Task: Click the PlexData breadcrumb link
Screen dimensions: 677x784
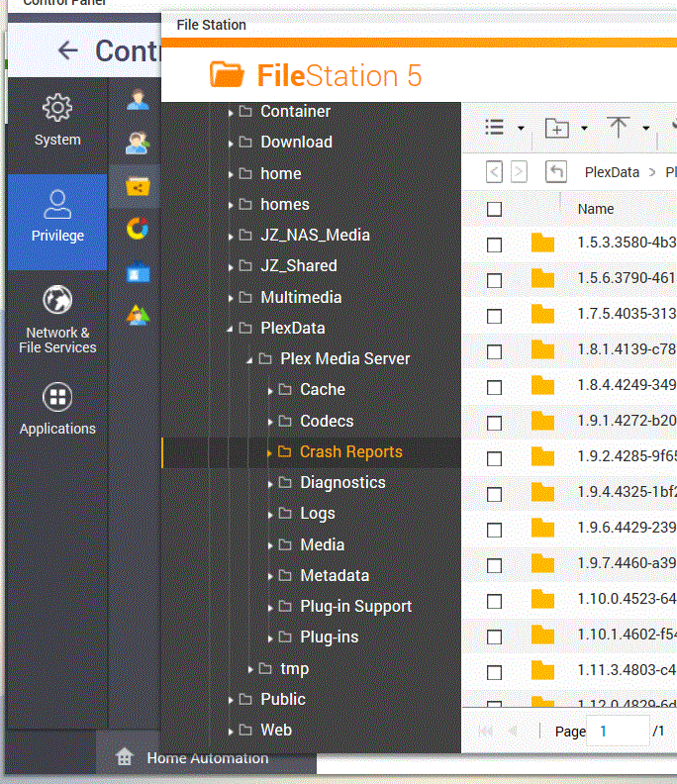Action: 612,172
